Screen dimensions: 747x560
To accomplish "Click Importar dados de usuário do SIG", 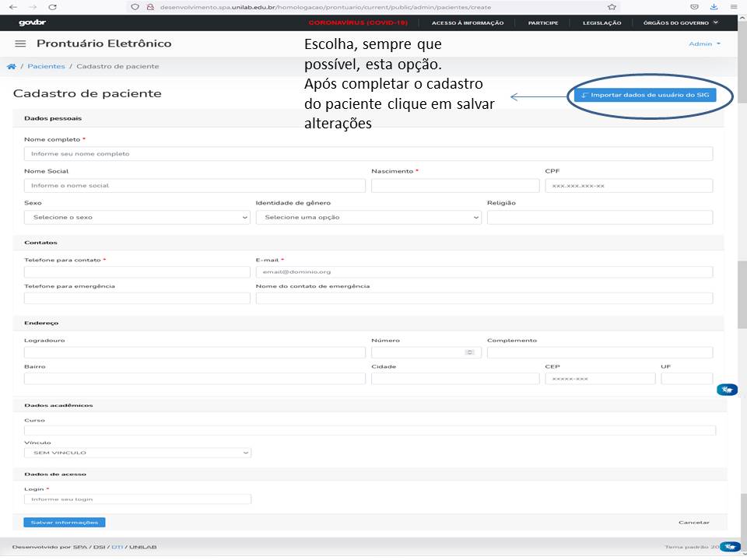I will click(644, 95).
